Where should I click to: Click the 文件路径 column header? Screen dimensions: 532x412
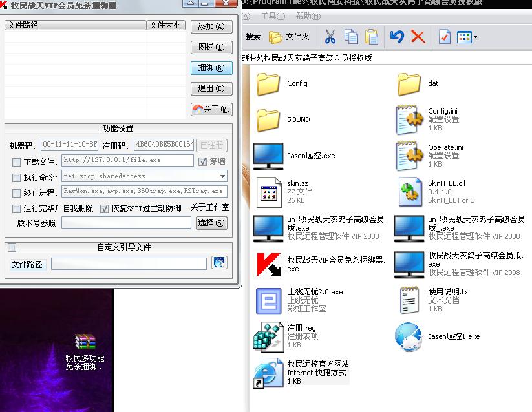coord(76,25)
